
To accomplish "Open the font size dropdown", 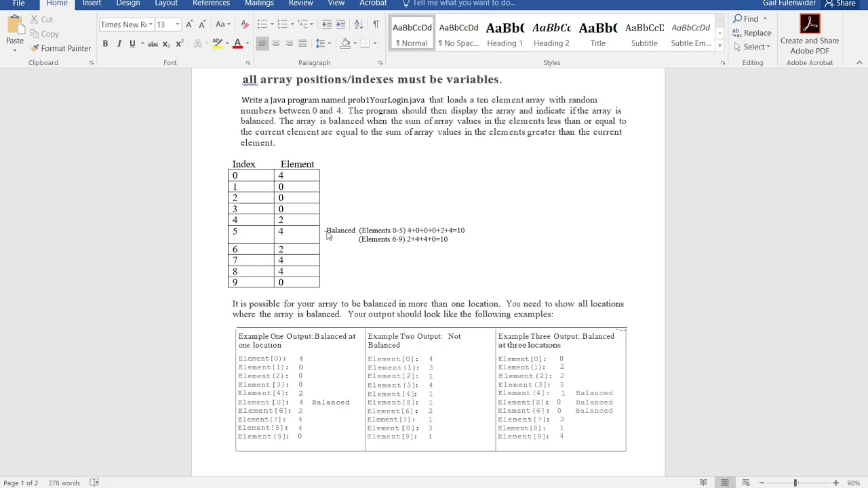I will pos(178,25).
